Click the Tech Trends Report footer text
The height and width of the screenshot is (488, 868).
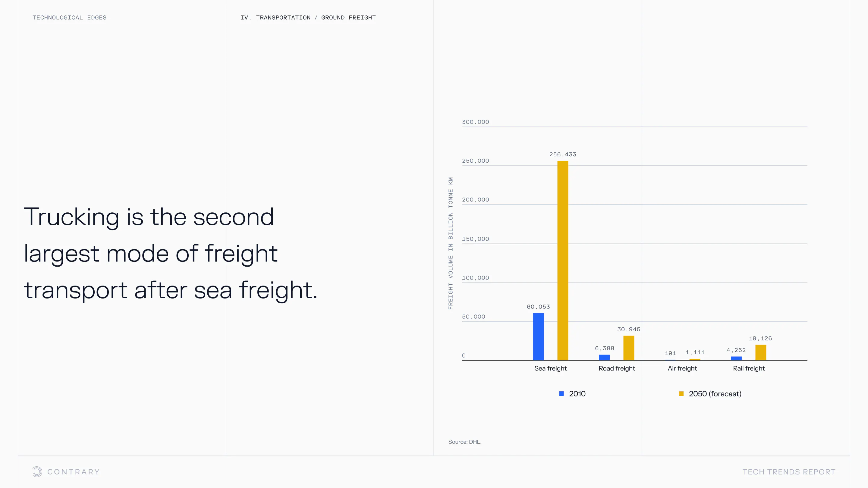pos(789,472)
